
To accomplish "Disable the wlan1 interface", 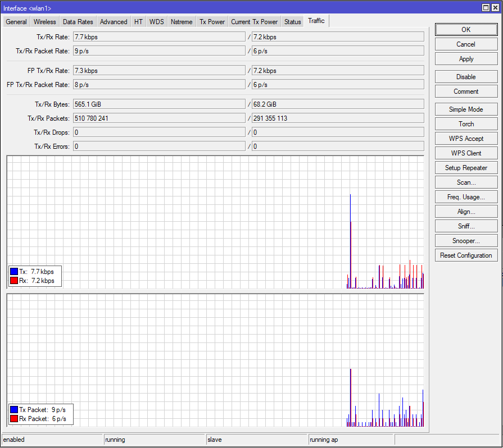I will click(466, 77).
